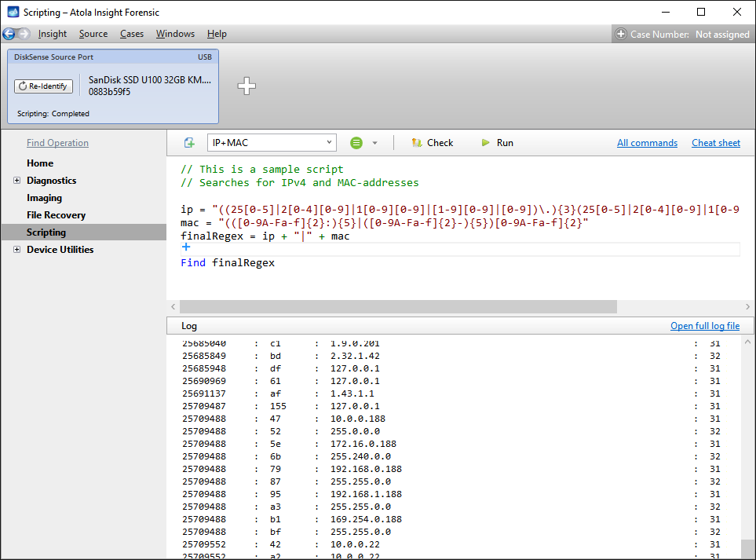Click the Check script button
The image size is (756, 560).
click(433, 143)
